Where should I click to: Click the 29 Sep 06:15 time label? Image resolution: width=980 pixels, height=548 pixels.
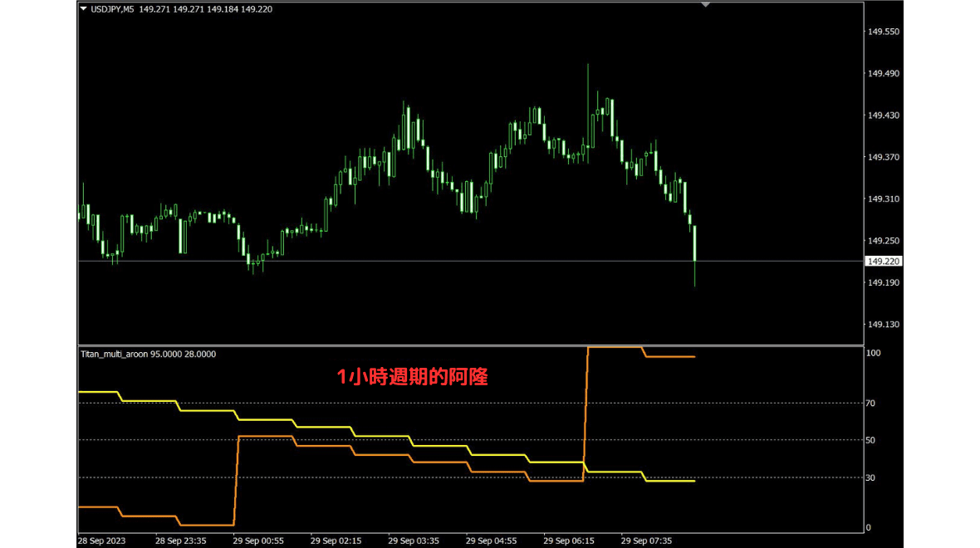pyautogui.click(x=568, y=540)
